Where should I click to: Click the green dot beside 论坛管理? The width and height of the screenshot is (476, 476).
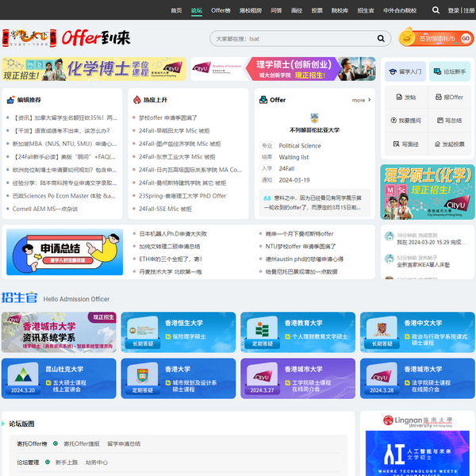coord(47,462)
